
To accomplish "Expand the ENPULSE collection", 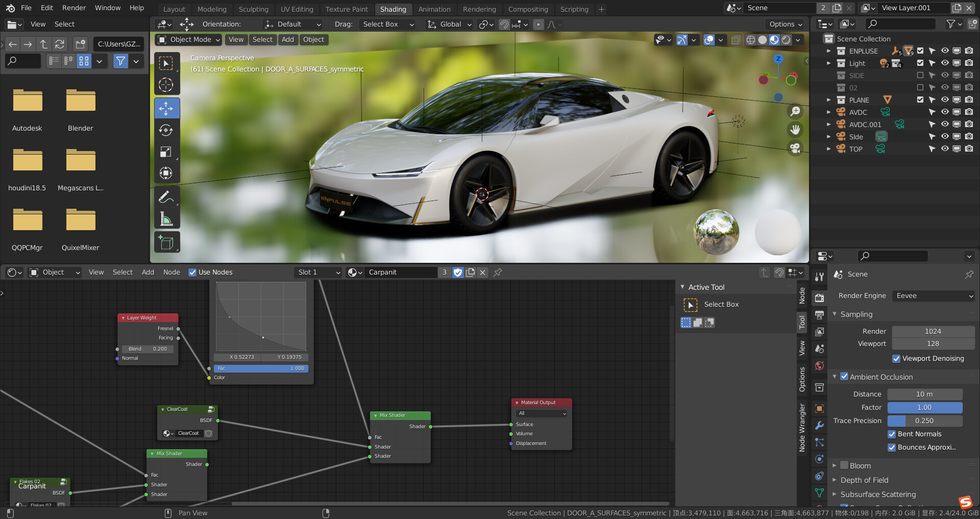I will click(829, 51).
